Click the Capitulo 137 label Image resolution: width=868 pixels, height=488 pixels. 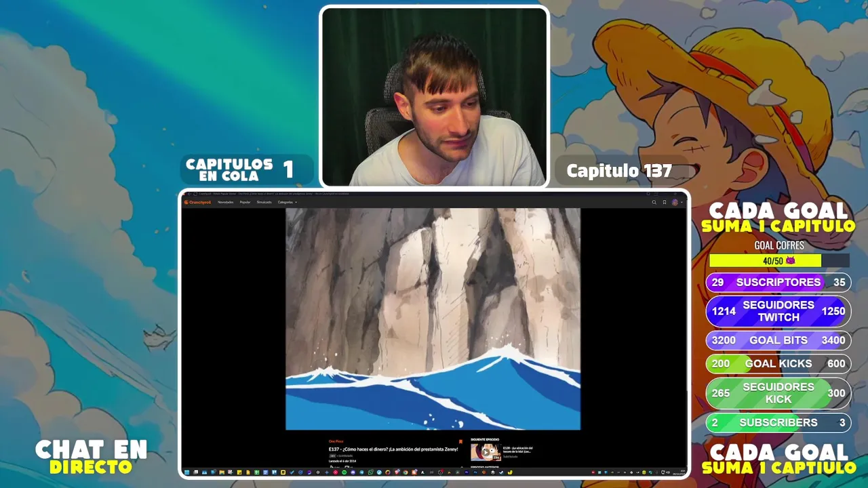coord(619,171)
